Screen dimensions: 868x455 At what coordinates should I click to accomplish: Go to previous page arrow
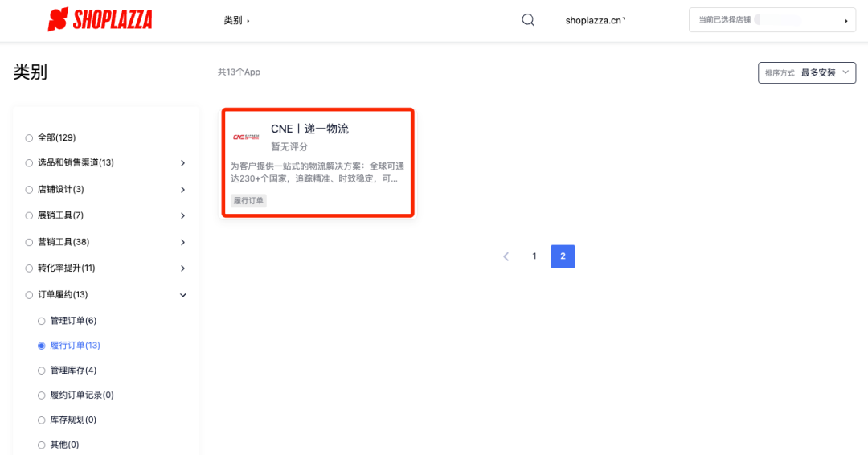(x=506, y=256)
